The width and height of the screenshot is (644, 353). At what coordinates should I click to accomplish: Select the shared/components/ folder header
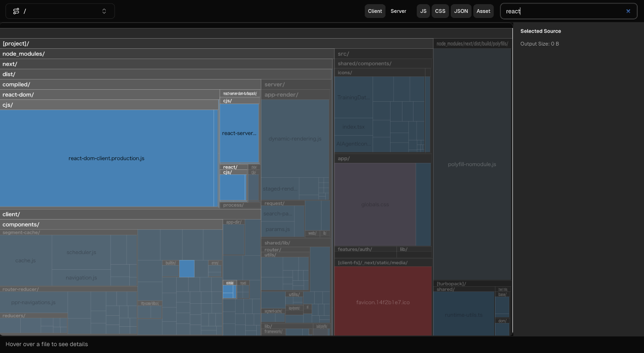[x=383, y=64]
